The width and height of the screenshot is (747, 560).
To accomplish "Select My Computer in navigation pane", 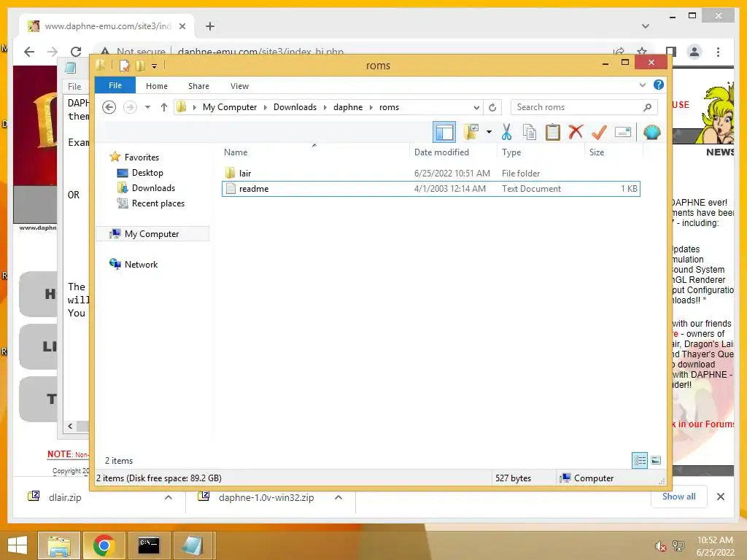I will click(152, 234).
